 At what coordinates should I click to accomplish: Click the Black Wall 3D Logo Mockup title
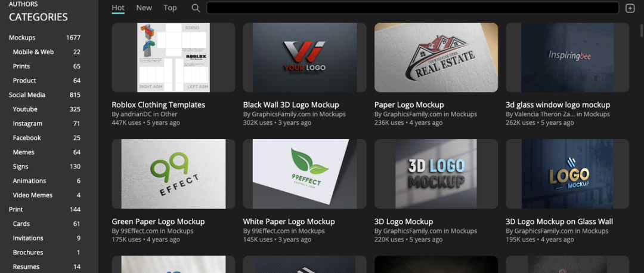point(291,105)
